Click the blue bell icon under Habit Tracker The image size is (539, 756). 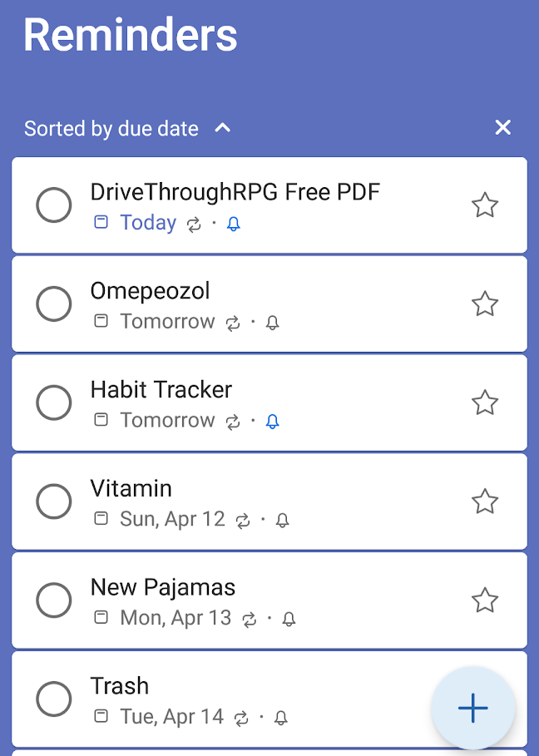point(272,422)
